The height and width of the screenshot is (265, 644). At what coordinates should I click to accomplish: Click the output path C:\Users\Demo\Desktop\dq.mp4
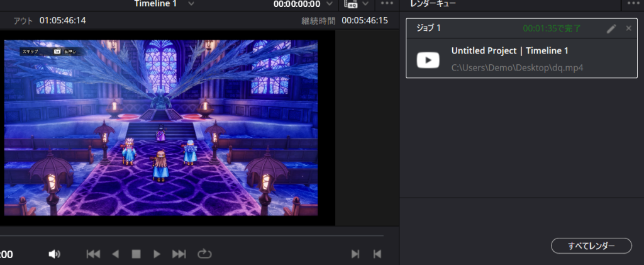pyautogui.click(x=517, y=67)
